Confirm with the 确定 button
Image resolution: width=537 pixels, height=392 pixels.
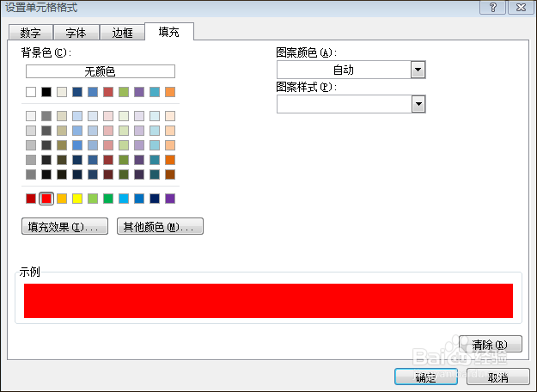pyautogui.click(x=426, y=377)
